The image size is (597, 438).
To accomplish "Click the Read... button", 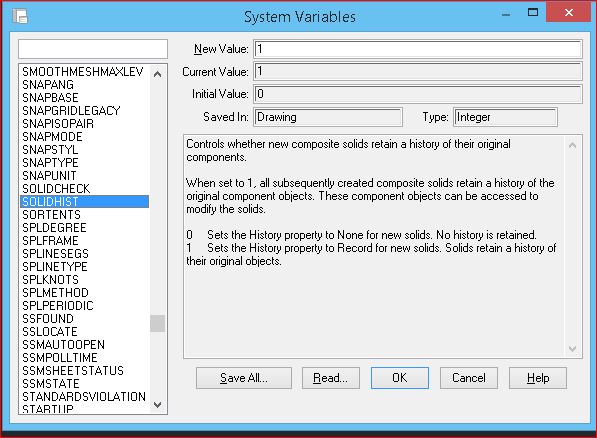I will tap(330, 378).
